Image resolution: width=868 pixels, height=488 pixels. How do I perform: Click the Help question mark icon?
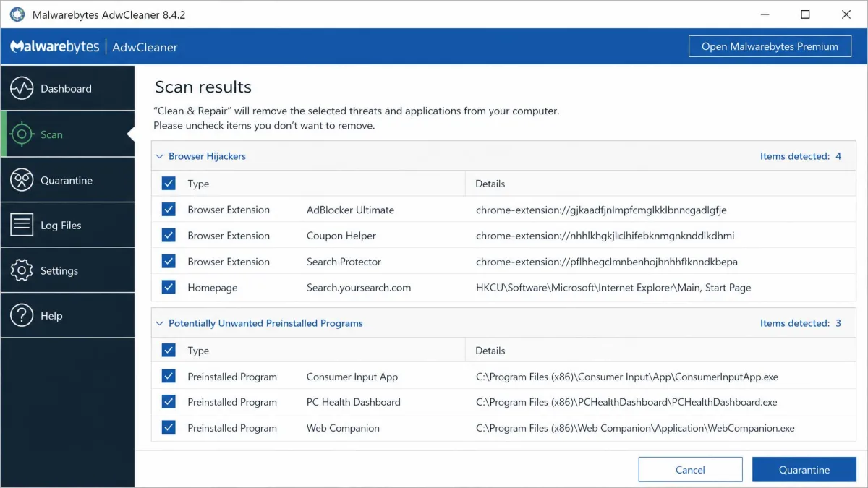(22, 315)
